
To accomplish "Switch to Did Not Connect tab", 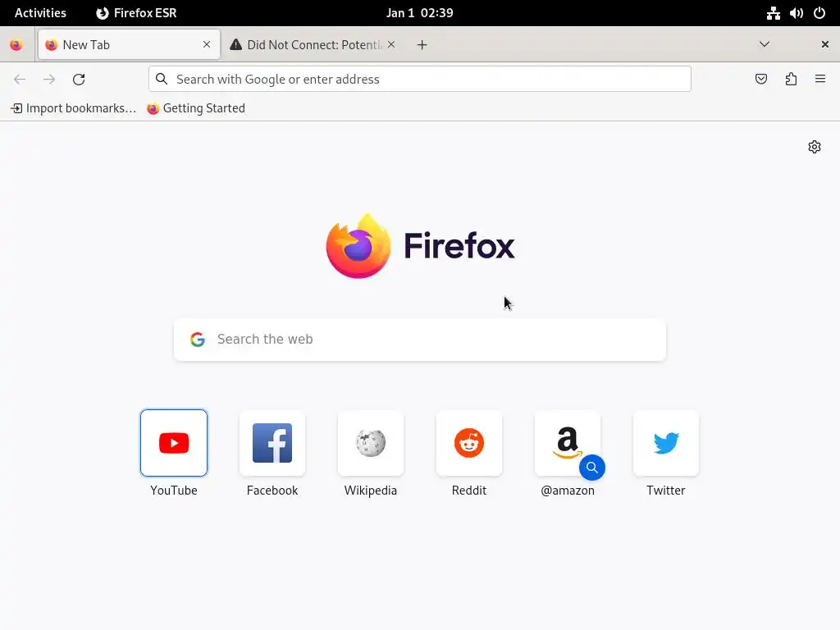I will [x=314, y=44].
